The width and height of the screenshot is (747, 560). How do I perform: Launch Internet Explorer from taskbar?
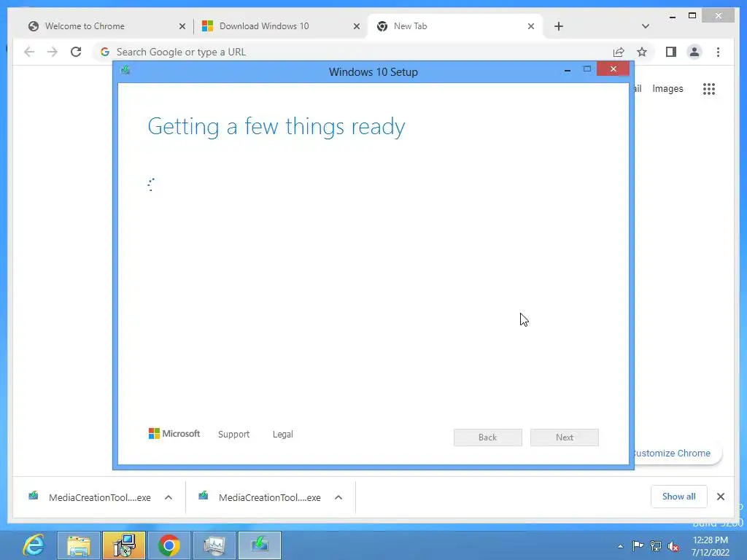[34, 545]
